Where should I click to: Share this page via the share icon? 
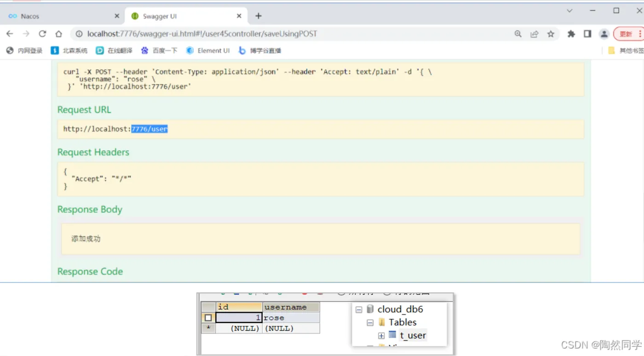point(535,34)
